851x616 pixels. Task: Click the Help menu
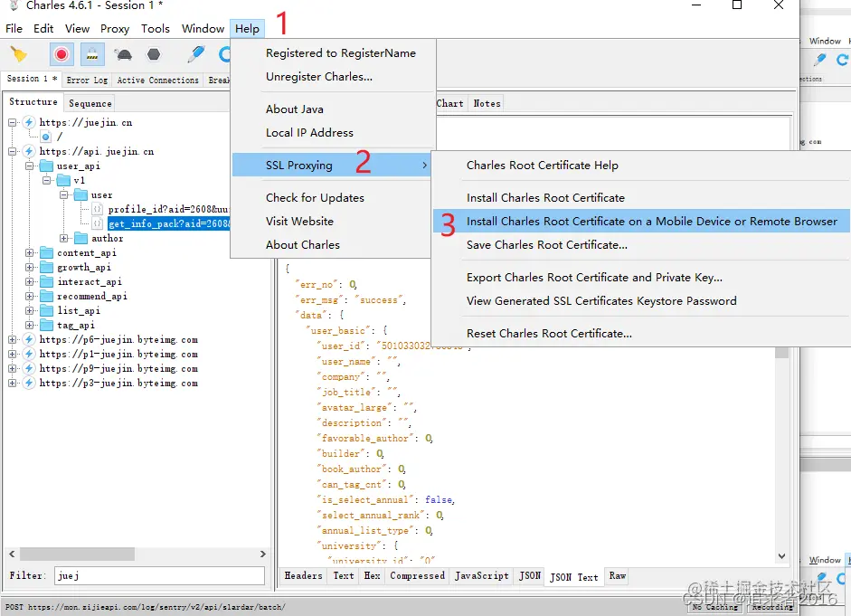pyautogui.click(x=247, y=29)
